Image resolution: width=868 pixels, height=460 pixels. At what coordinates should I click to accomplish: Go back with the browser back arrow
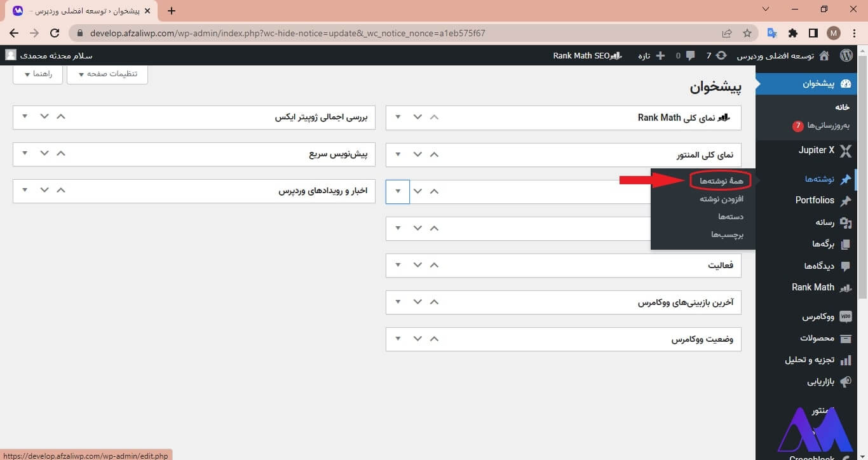tap(14, 33)
